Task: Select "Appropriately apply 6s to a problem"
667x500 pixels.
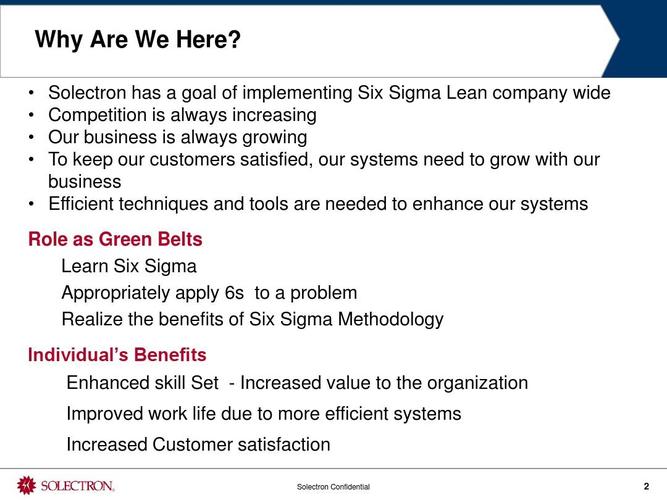Action: tap(209, 293)
